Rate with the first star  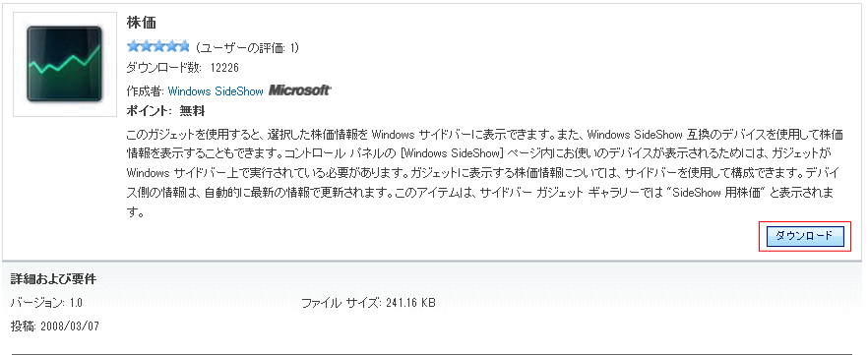(133, 46)
